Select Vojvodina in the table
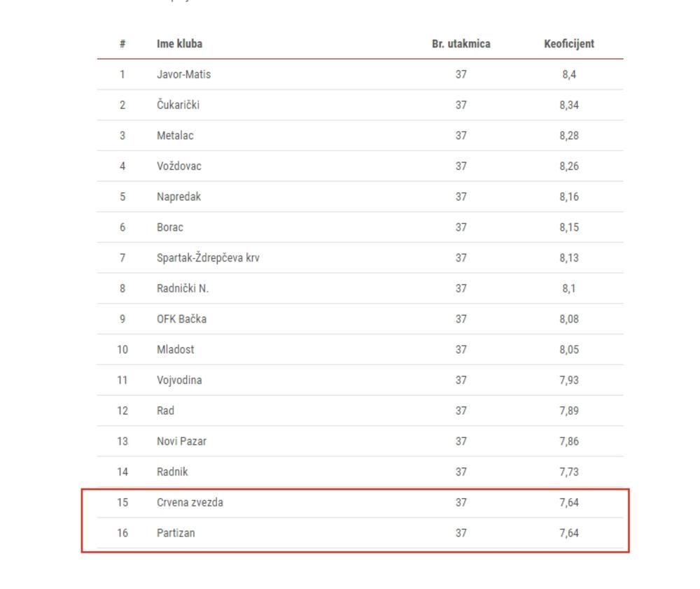This screenshot has height=589, width=700. coord(179,381)
